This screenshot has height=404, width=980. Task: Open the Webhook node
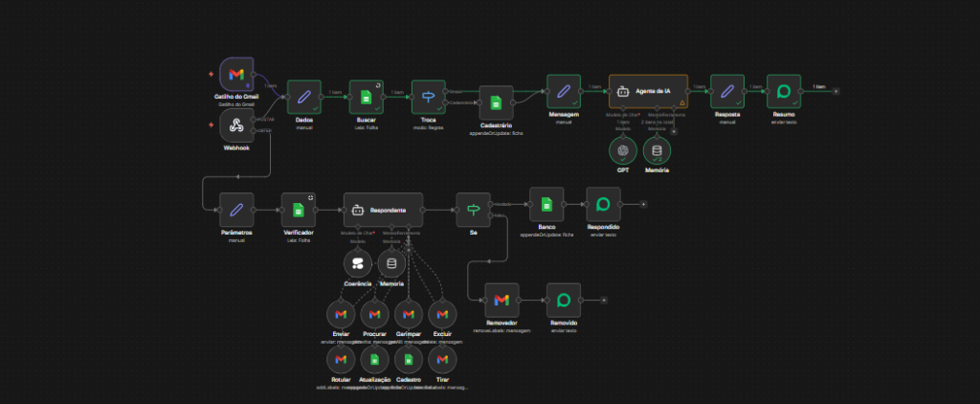pyautogui.click(x=236, y=125)
